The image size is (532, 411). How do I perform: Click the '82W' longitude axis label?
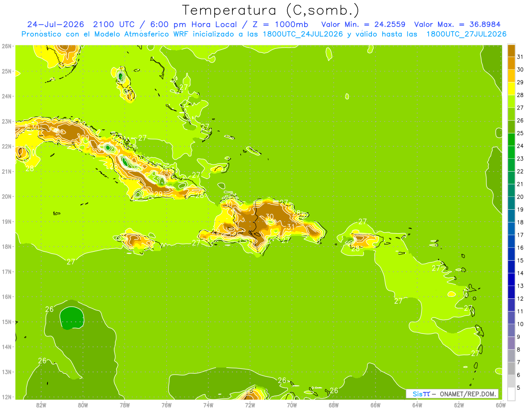(x=41, y=405)
